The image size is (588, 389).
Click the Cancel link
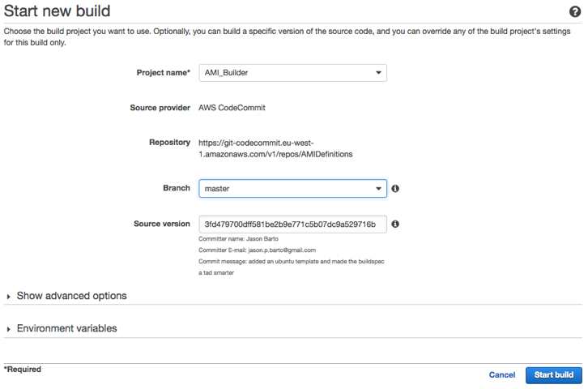pos(502,375)
